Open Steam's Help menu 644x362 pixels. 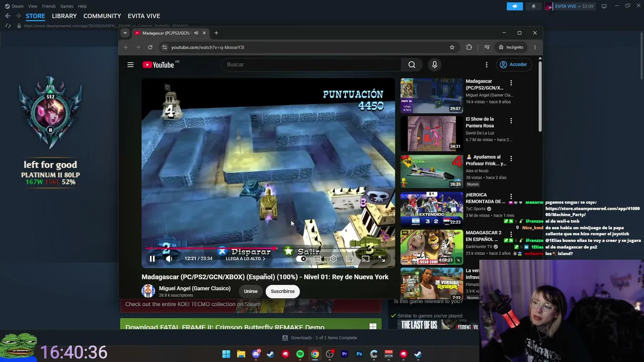pyautogui.click(x=82, y=6)
